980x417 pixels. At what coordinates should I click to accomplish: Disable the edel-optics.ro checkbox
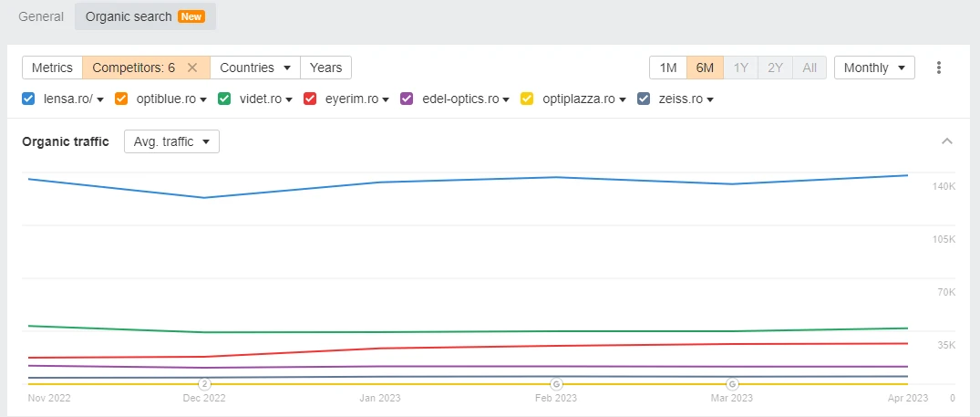[x=407, y=99]
